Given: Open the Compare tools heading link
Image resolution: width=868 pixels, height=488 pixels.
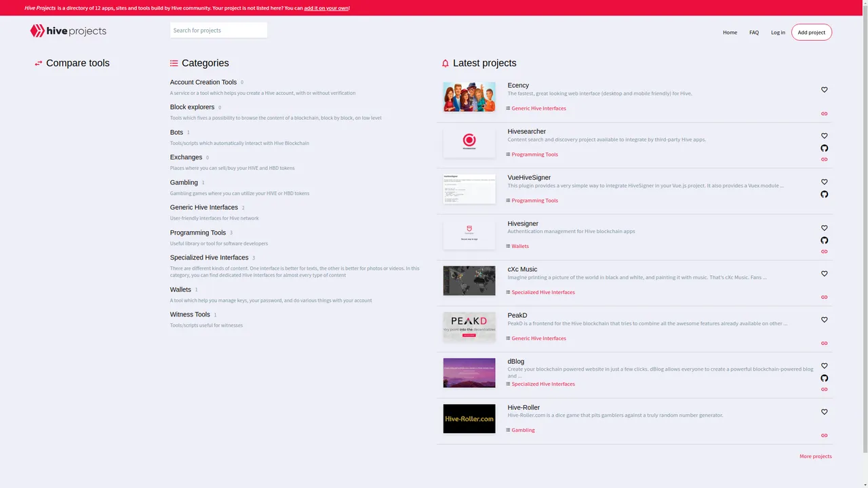Looking at the screenshot, I should (78, 63).
